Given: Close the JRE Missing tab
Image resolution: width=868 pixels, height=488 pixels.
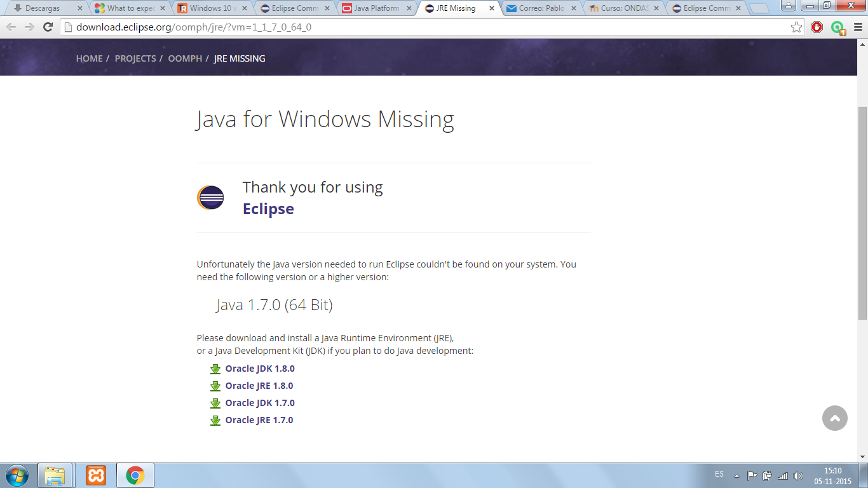Looking at the screenshot, I should coord(491,9).
